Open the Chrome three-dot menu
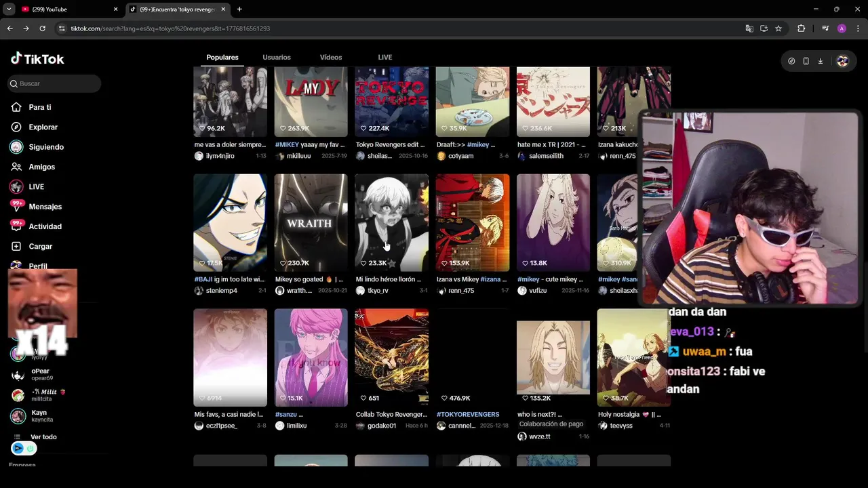This screenshot has height=488, width=868. 859,28
